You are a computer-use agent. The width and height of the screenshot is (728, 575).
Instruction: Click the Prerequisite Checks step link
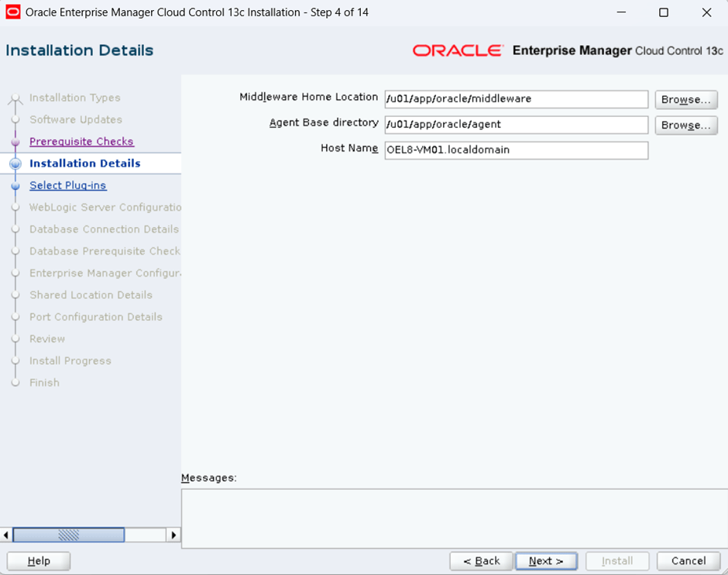pos(81,142)
